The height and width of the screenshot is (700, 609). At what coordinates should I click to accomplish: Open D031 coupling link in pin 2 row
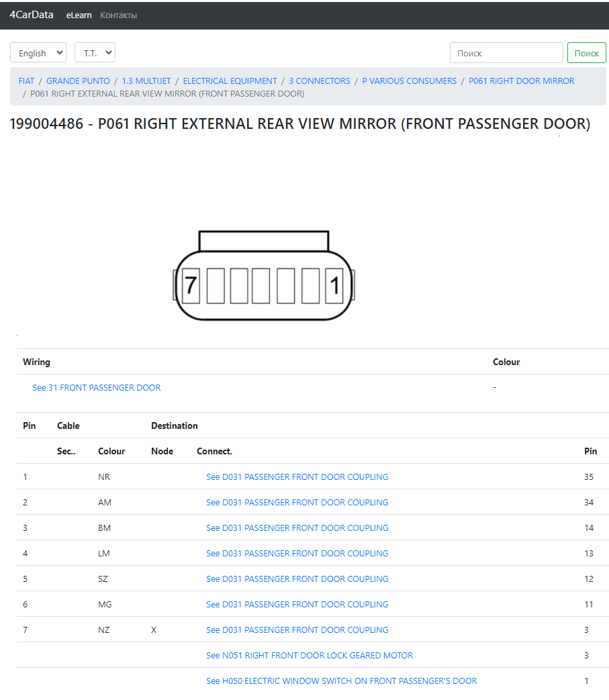(297, 502)
